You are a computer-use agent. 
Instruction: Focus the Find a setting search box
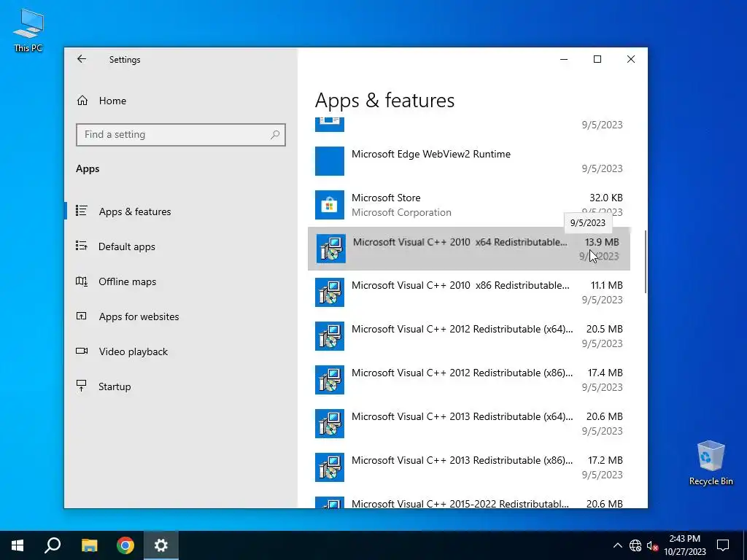click(x=181, y=135)
